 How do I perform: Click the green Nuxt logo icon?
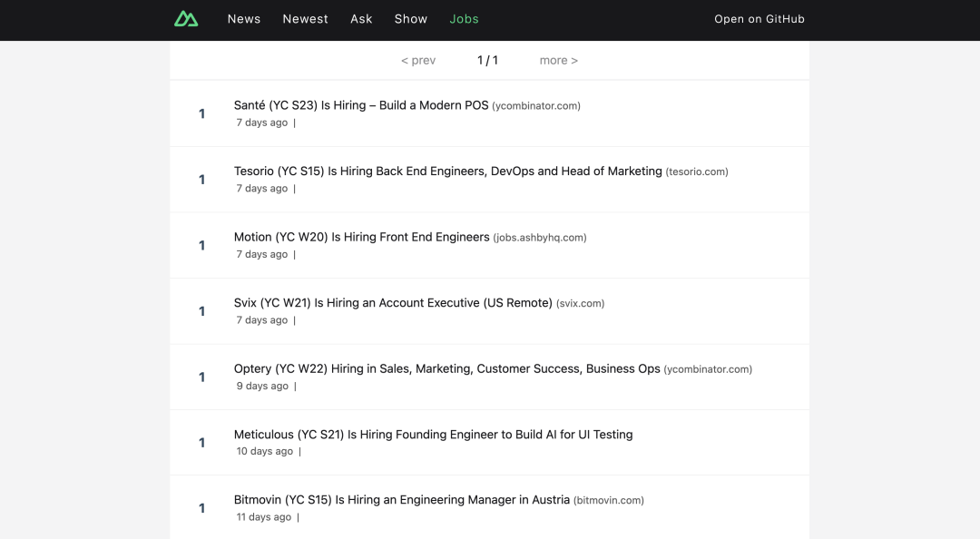tap(186, 19)
